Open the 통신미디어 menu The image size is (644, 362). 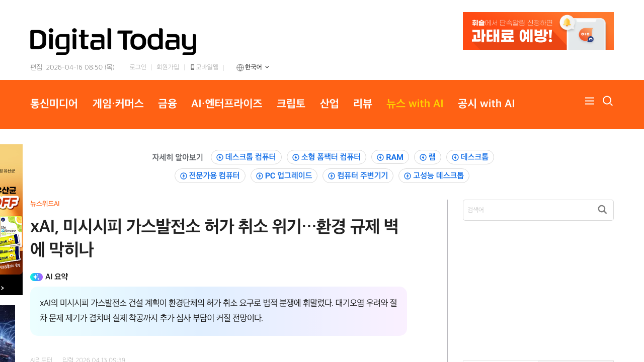click(x=54, y=104)
